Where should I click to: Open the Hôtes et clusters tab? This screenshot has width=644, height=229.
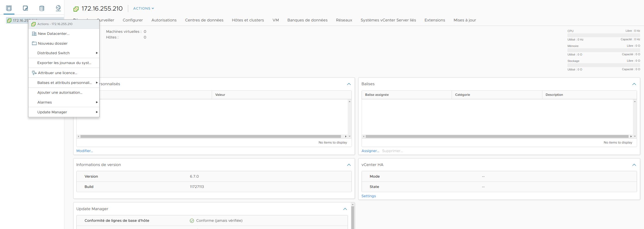pos(248,20)
